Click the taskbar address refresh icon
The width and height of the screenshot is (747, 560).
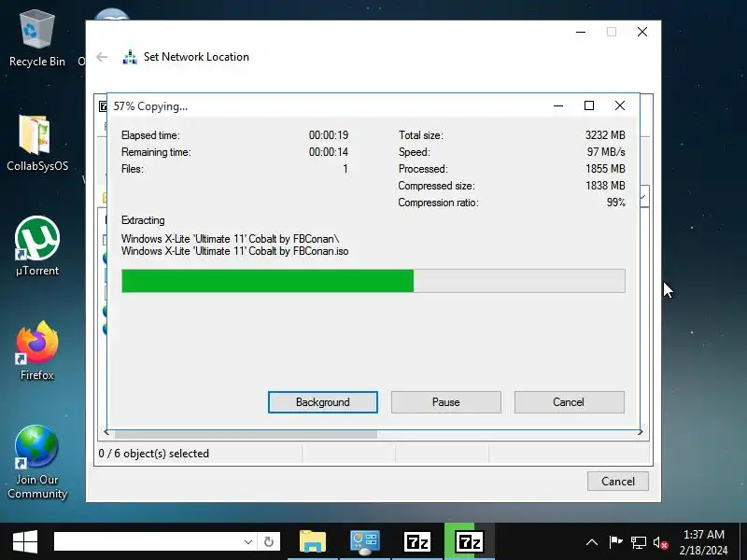tap(269, 541)
